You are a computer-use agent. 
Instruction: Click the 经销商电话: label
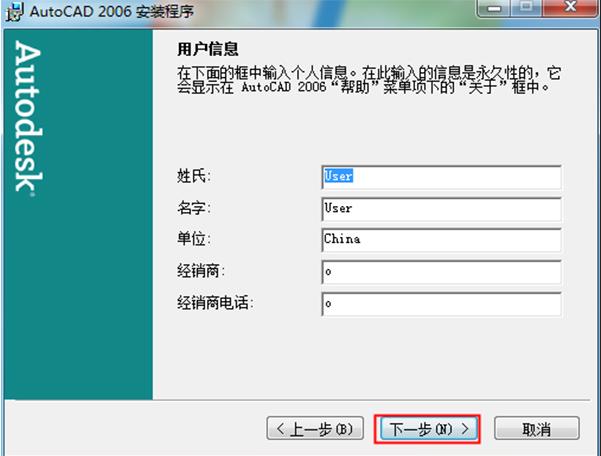(215, 303)
